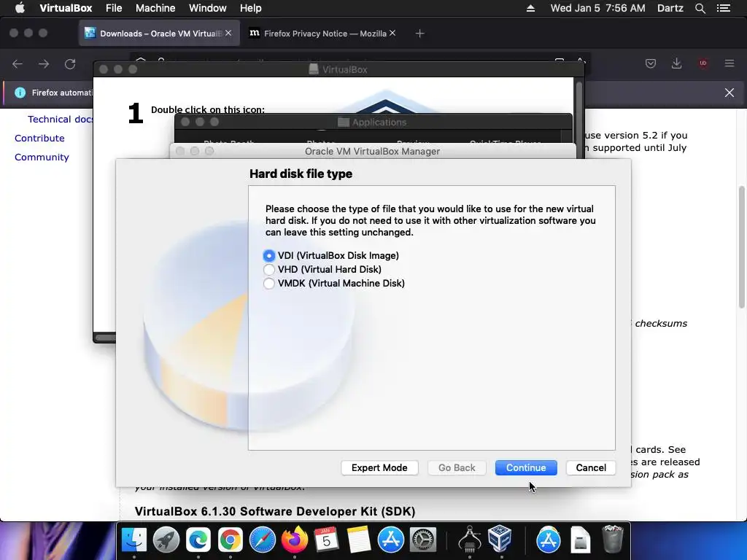Image resolution: width=747 pixels, height=560 pixels.
Task: Click the VirtualBox installer window title bar
Action: tap(338, 69)
